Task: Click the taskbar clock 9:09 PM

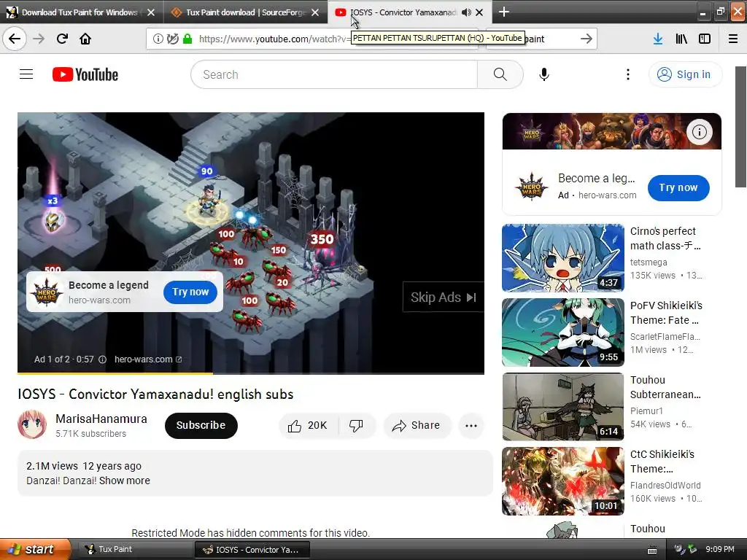Action: pyautogui.click(x=720, y=550)
